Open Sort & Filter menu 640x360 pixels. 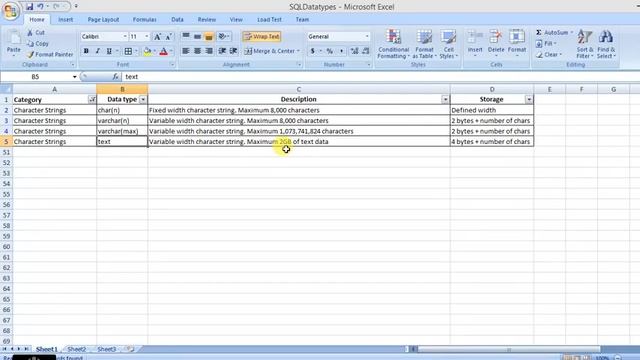585,44
